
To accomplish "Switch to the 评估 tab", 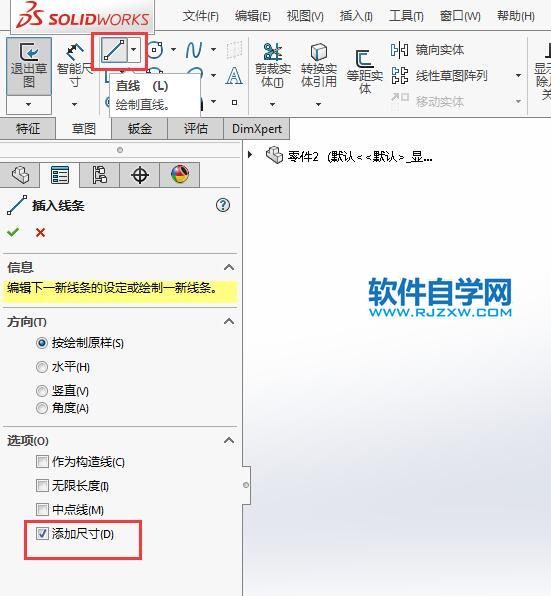I will [195, 128].
